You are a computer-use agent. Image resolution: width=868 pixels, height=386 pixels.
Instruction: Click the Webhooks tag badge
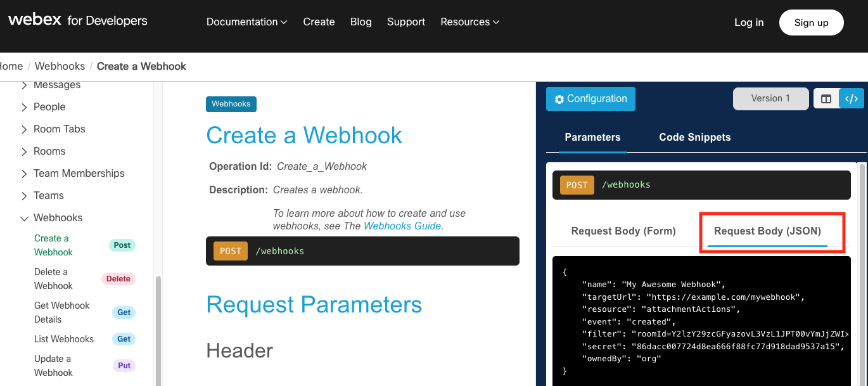pyautogui.click(x=231, y=104)
